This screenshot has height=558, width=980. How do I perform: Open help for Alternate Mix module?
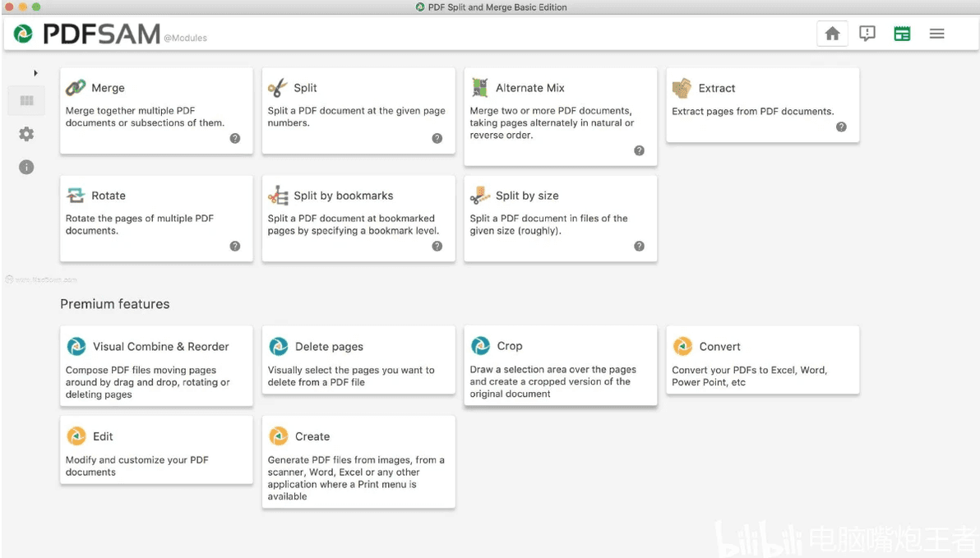(x=639, y=150)
